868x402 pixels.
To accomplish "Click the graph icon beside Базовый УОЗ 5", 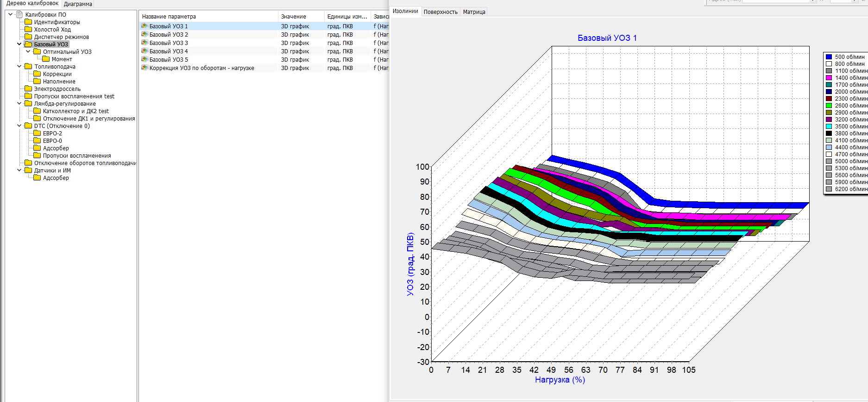I will click(x=145, y=59).
